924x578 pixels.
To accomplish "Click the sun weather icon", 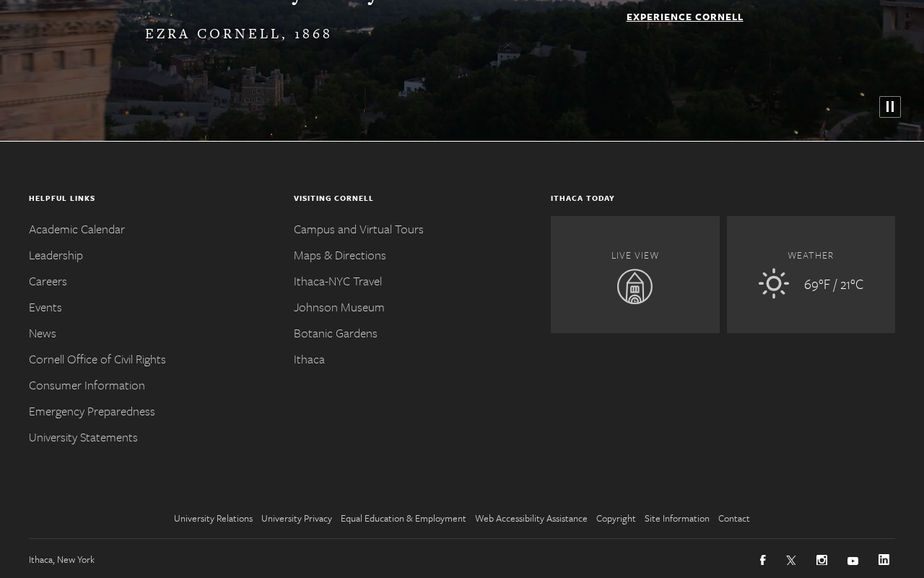I will coord(774,283).
